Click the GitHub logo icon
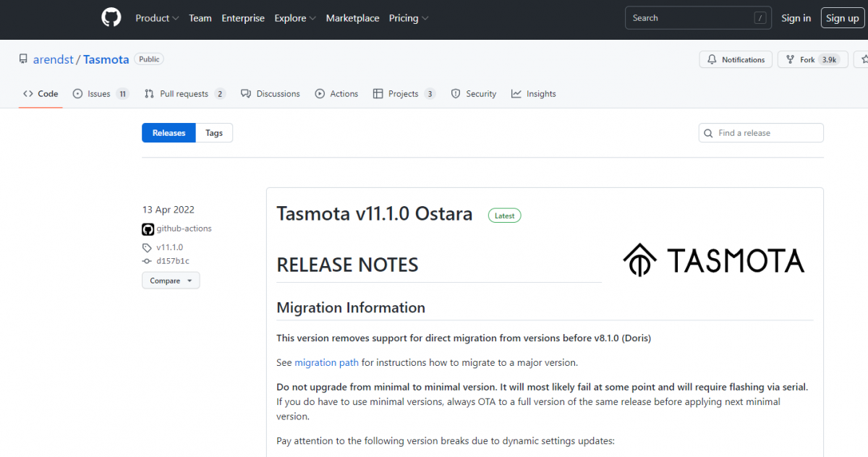This screenshot has height=457, width=868. tap(111, 18)
